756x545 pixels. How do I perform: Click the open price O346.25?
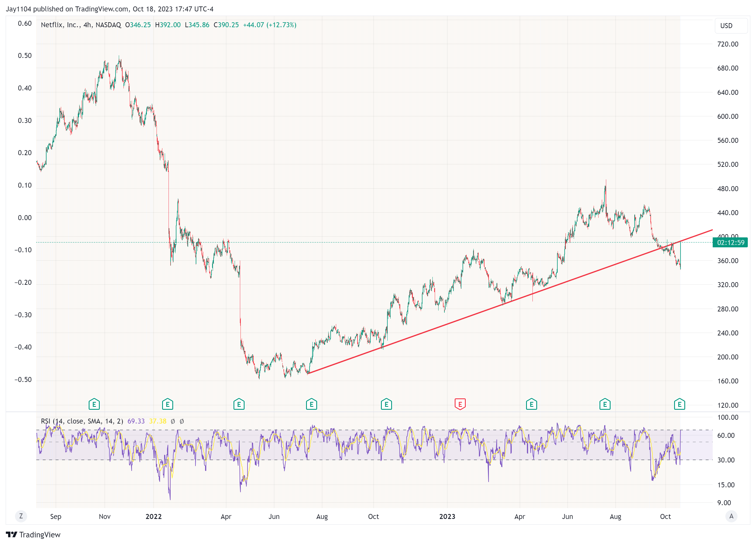click(x=138, y=25)
